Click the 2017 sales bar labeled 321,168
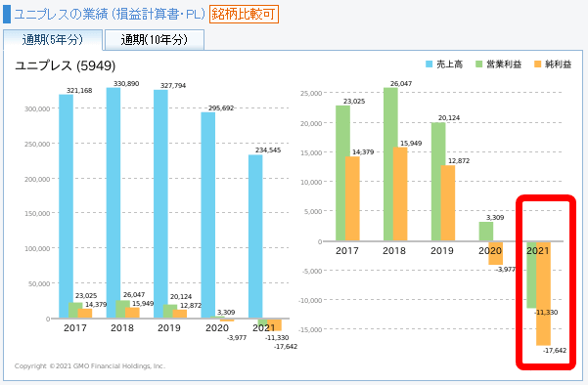The width and height of the screenshot is (588, 385). [66, 206]
